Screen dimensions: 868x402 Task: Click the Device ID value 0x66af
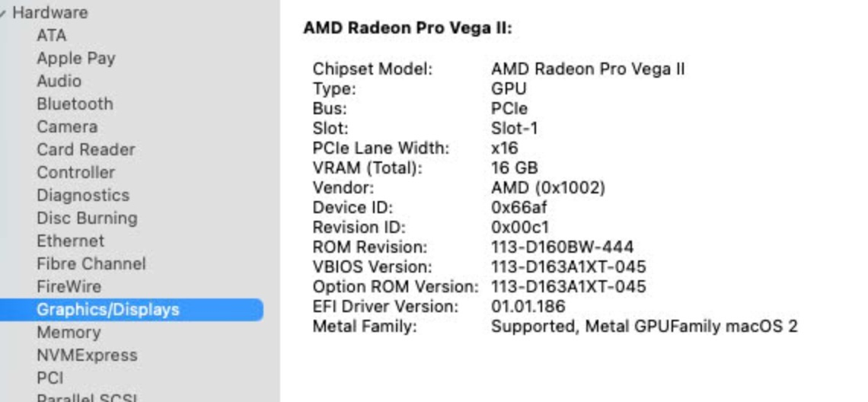coord(519,207)
